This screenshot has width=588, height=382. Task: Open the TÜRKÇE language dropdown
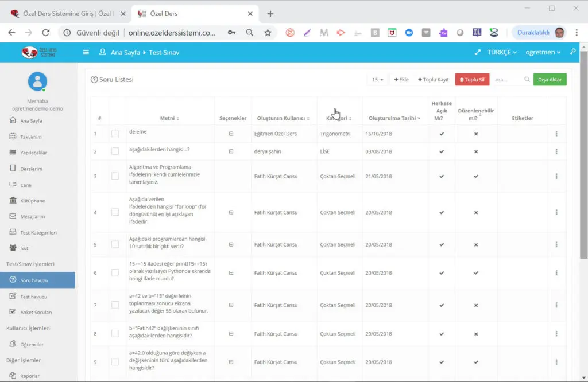coord(501,52)
